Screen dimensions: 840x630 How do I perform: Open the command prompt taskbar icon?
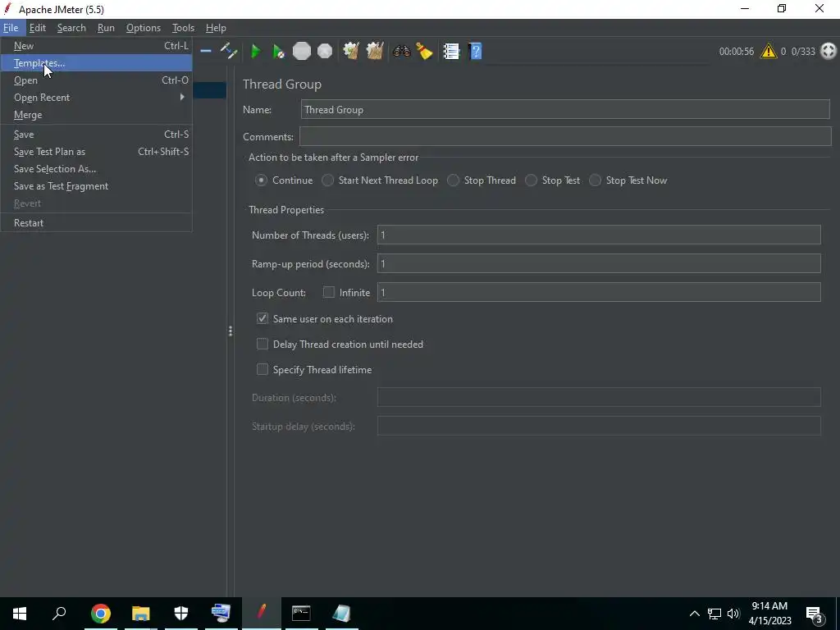(x=301, y=614)
